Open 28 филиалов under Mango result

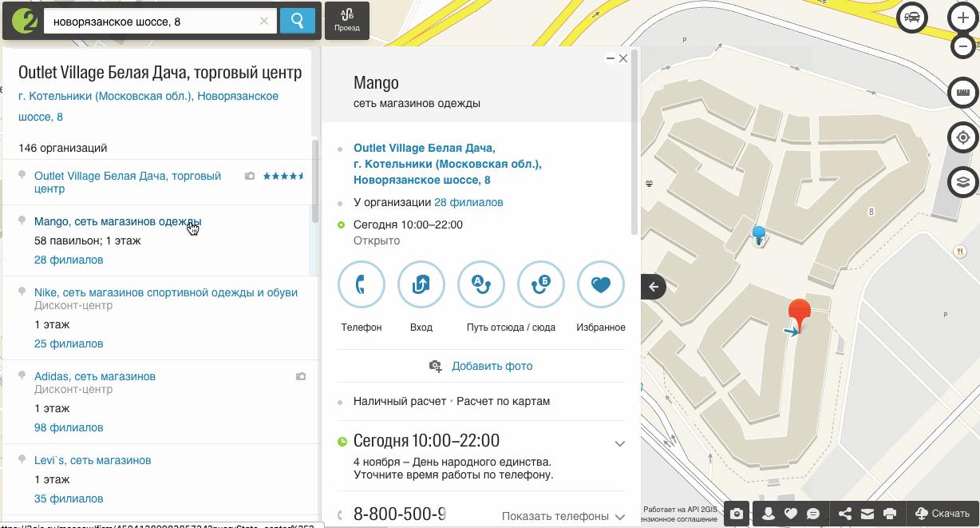pyautogui.click(x=69, y=260)
